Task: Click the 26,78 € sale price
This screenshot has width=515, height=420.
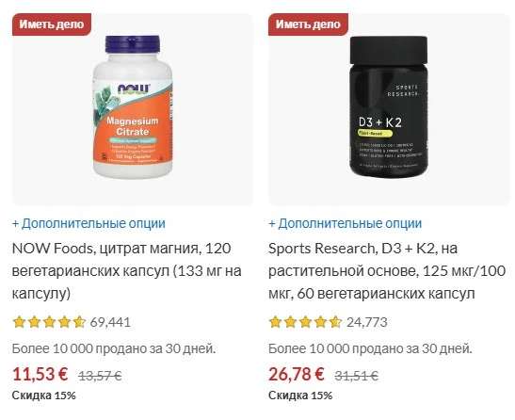Action: point(297,374)
